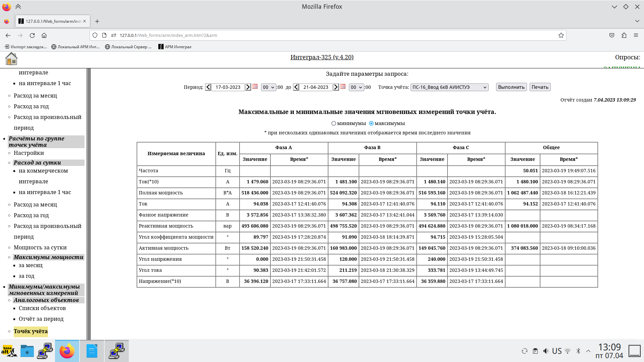The height and width of the screenshot is (362, 644).
Task: Open the Pocket save icon
Action: [612, 35]
